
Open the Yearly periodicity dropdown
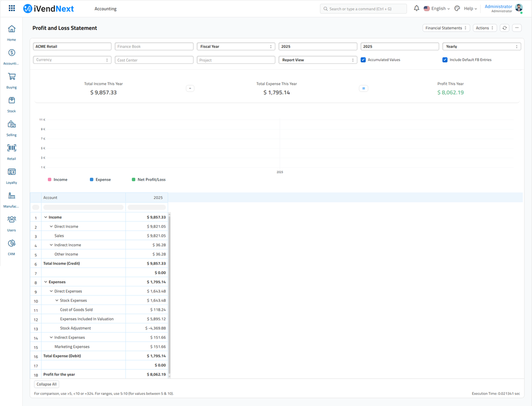pyautogui.click(x=481, y=46)
